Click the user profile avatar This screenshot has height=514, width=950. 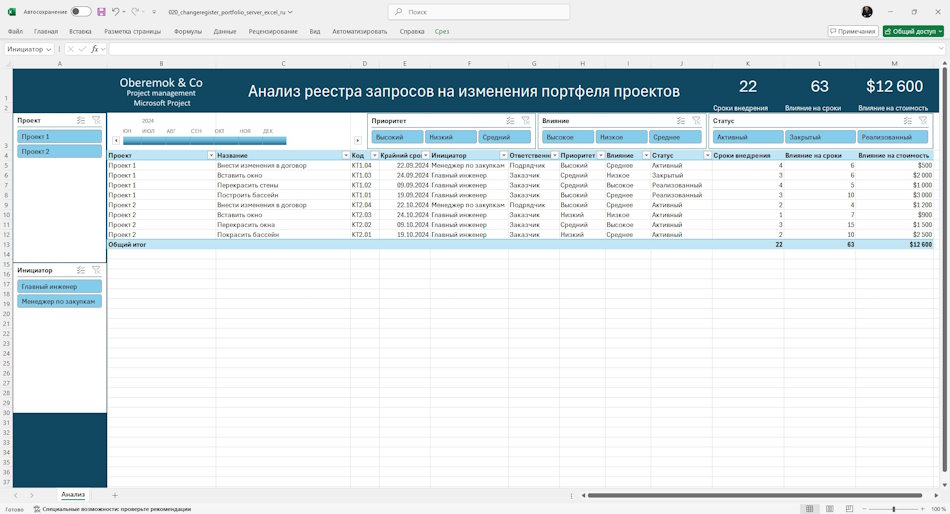point(867,12)
